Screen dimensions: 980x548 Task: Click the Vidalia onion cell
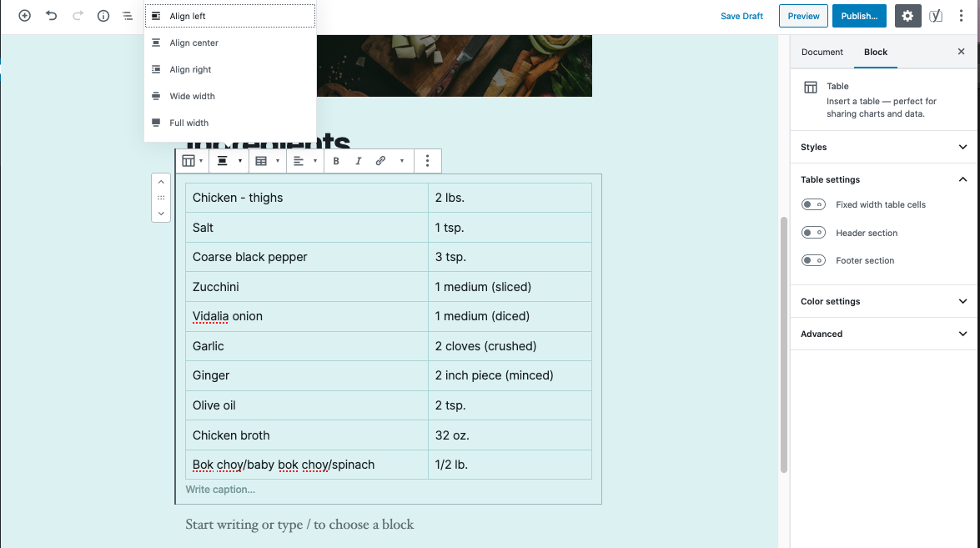click(x=307, y=316)
